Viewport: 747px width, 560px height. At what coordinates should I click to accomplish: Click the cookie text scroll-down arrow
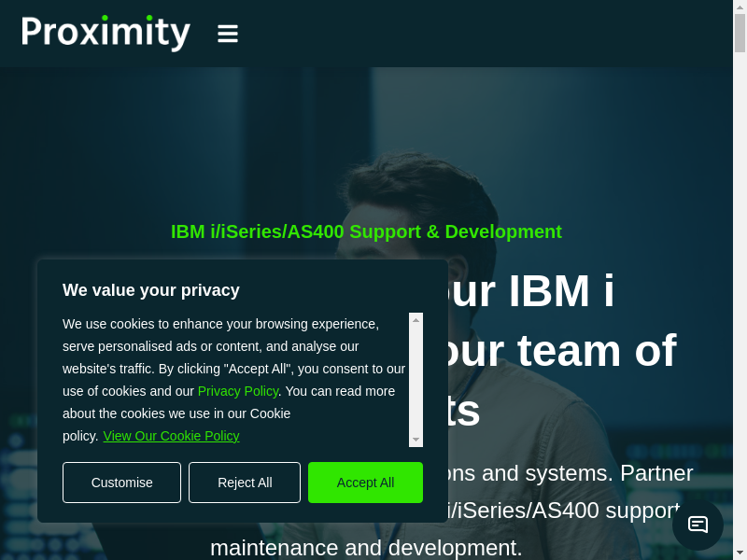416,440
